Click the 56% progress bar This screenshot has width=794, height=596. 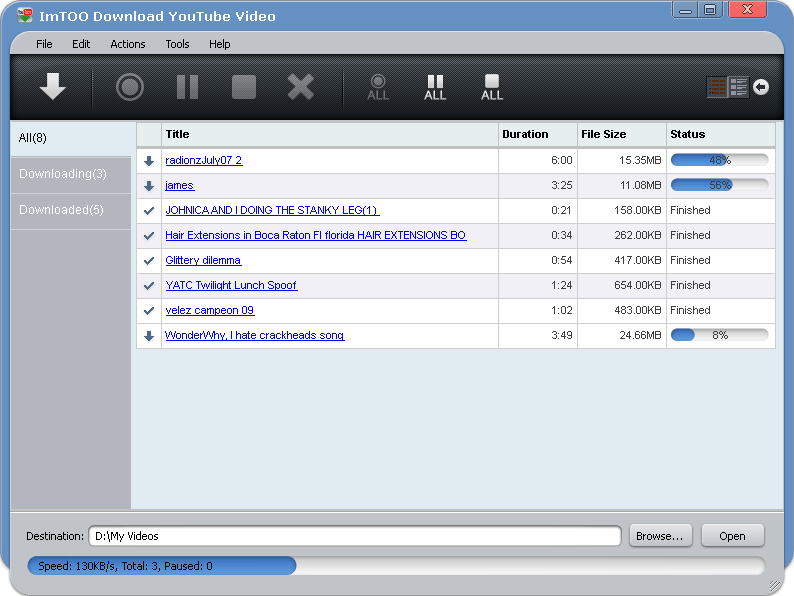click(x=720, y=185)
